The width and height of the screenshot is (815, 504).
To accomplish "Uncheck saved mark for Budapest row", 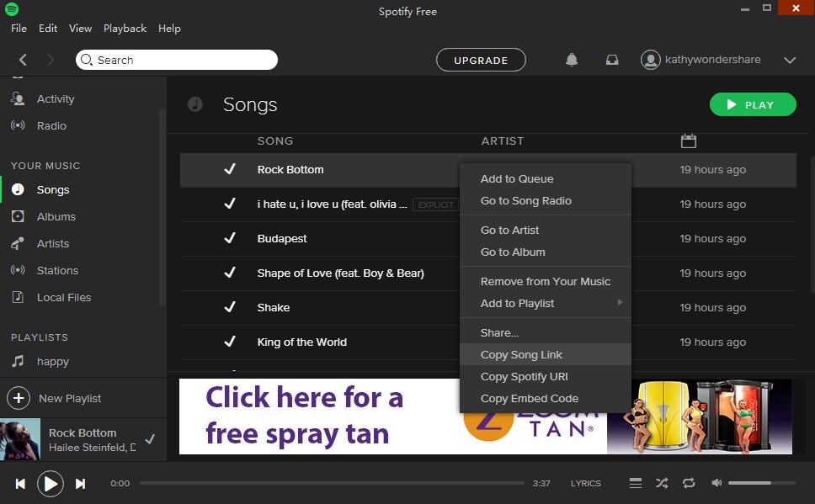I will 230,238.
